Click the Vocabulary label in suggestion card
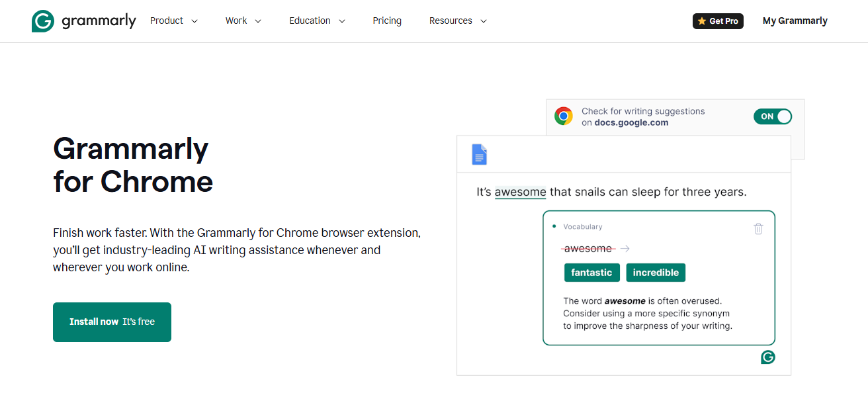The width and height of the screenshot is (868, 397). 583,226
